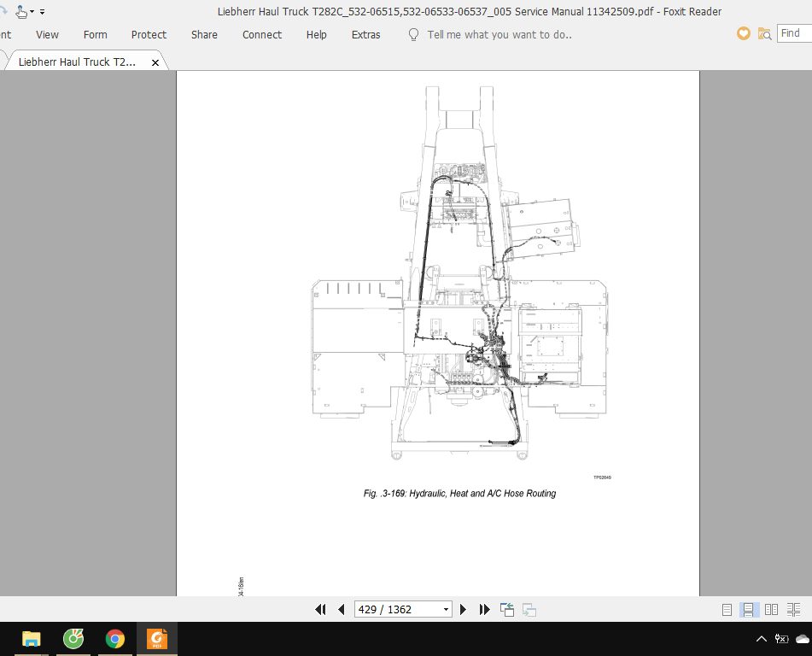Click the previous view icon beside page navigation
This screenshot has height=656, width=812.
[x=506, y=609]
